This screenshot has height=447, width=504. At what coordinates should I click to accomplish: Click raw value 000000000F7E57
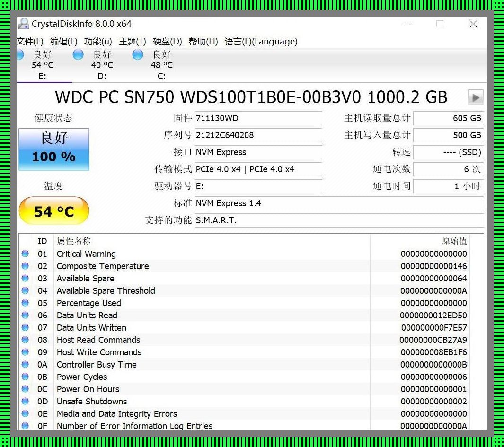click(x=434, y=328)
